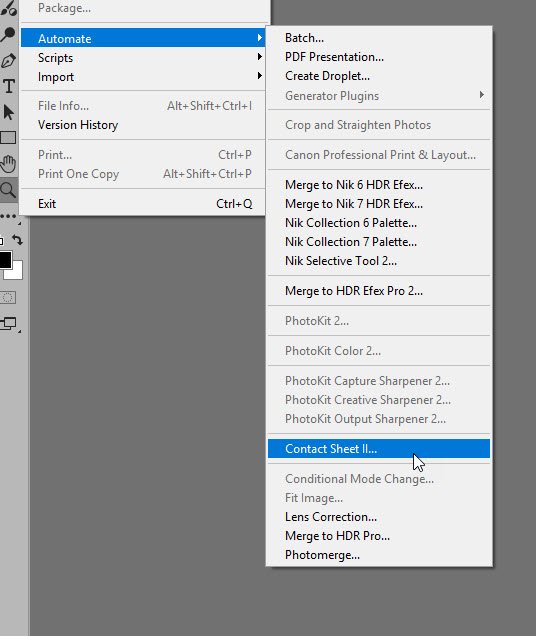Select the Pen tool
Viewport: 536px width, 636px height.
pyautogui.click(x=8, y=61)
